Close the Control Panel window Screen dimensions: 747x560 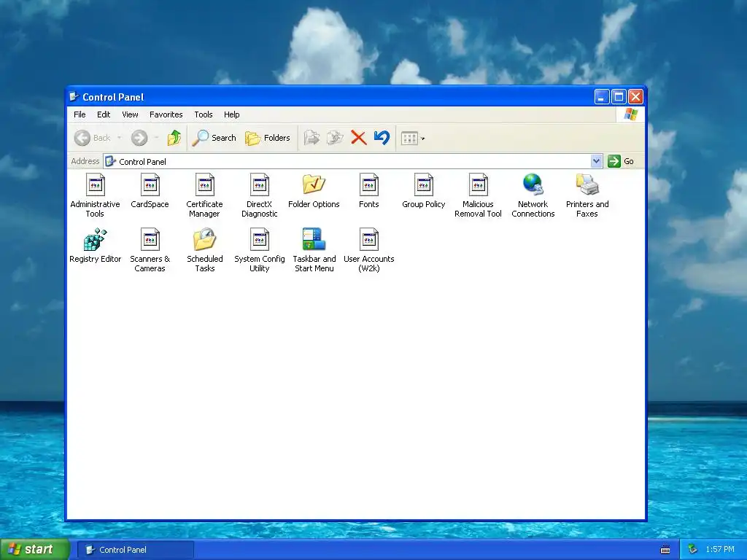coord(635,97)
